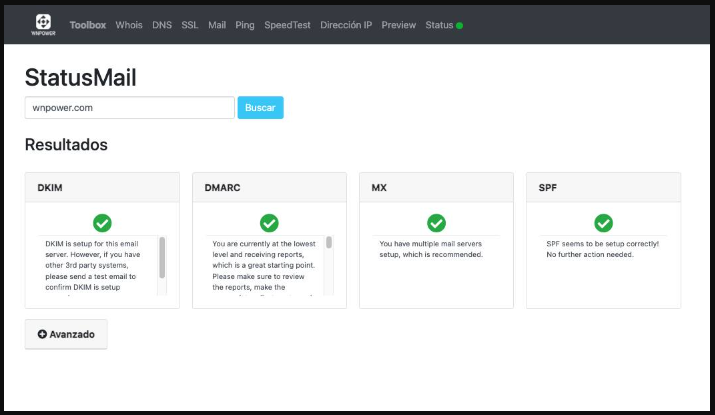Click the green check icon under MX
715x415 pixels.
(436, 223)
